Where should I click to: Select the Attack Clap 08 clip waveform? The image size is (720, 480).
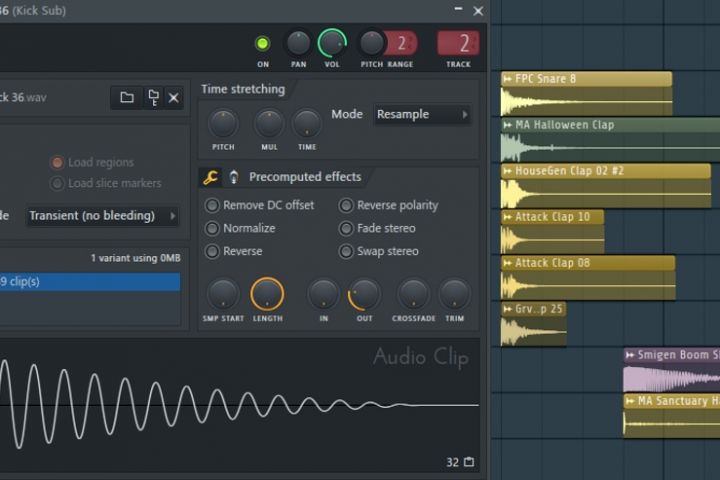coord(588,285)
